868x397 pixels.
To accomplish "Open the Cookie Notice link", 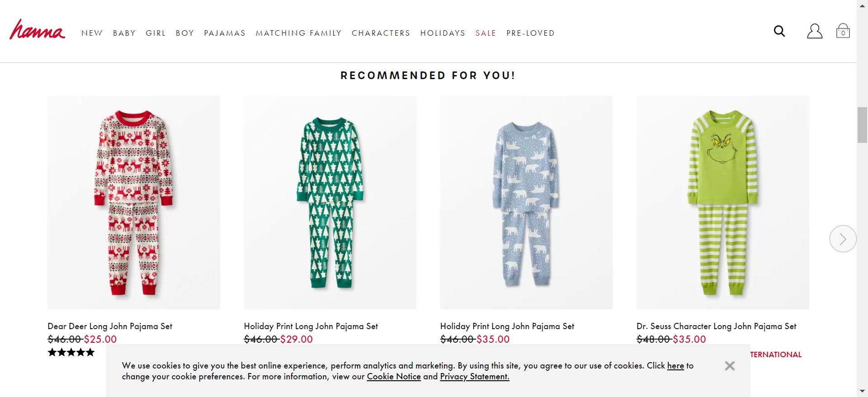I will click(x=393, y=377).
